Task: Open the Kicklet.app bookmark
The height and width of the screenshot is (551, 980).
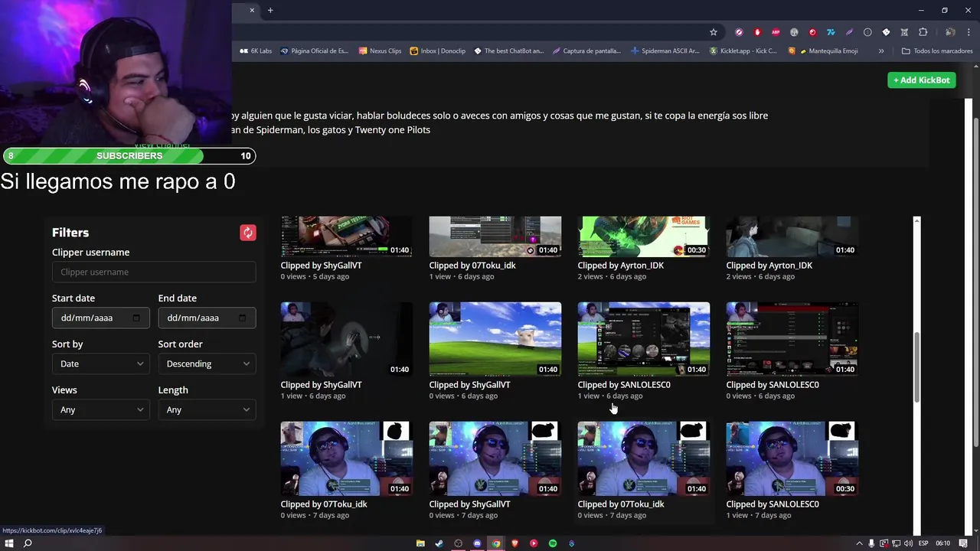Action: (x=743, y=51)
